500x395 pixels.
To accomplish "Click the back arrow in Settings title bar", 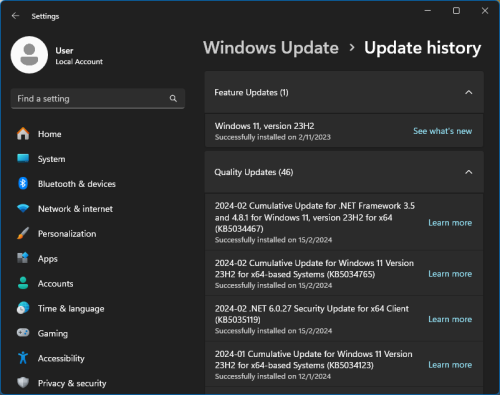I will click(x=15, y=16).
